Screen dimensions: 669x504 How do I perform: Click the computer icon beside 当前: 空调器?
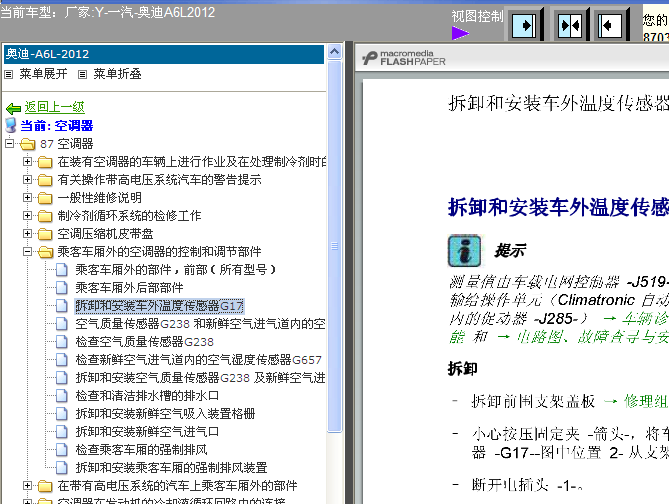point(11,125)
